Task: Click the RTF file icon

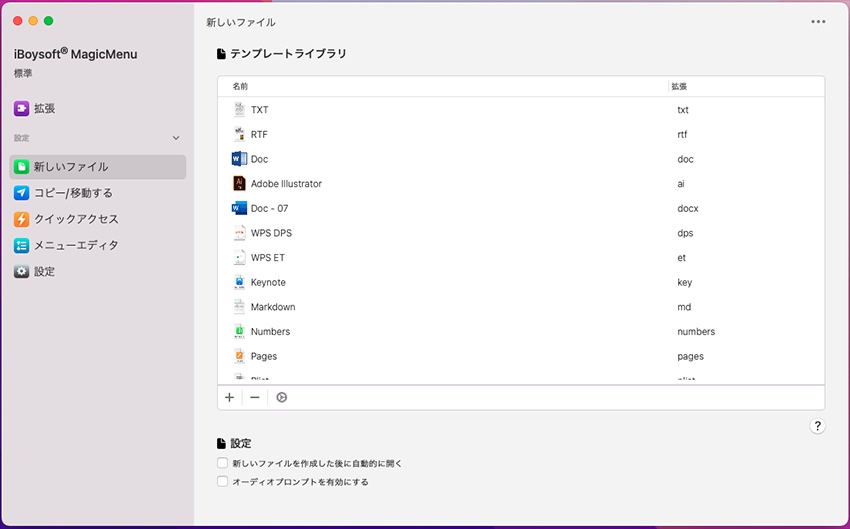Action: pos(239,134)
